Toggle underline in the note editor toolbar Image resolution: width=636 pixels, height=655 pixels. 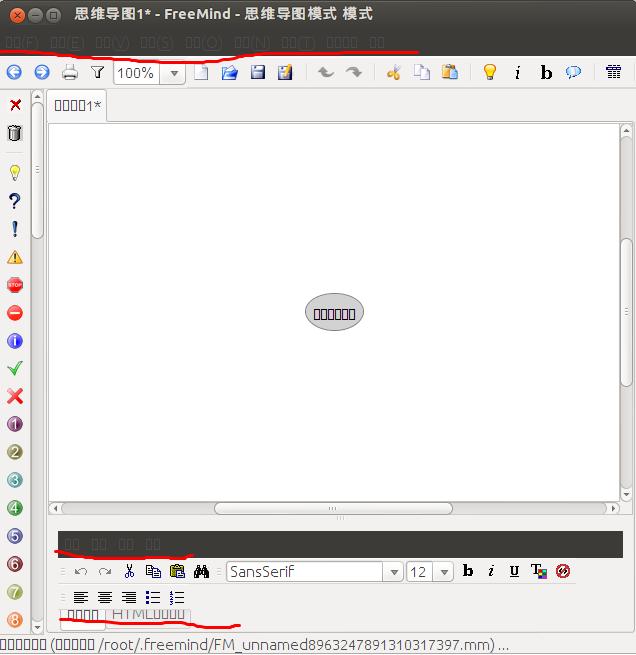(x=514, y=572)
